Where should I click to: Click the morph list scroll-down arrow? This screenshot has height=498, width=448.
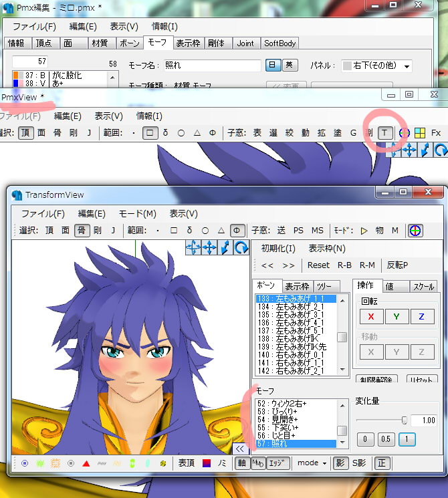tap(342, 442)
